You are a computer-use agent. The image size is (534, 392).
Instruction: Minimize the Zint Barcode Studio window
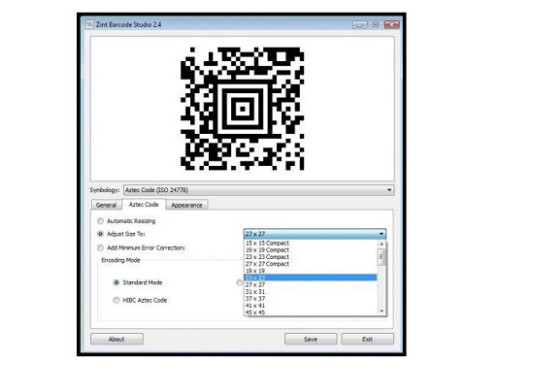click(359, 24)
